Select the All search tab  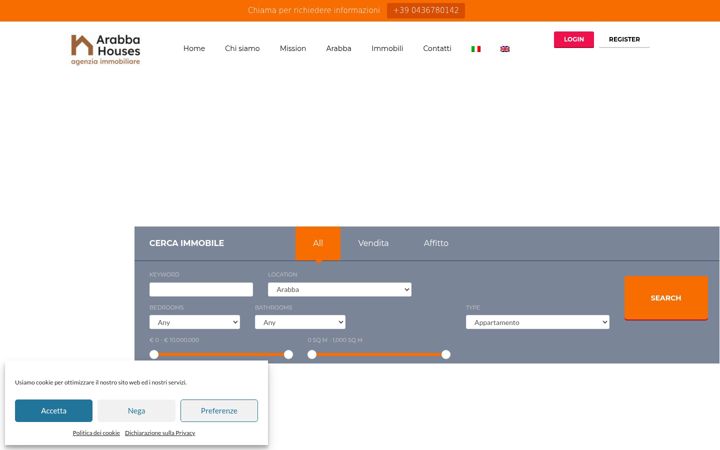(x=318, y=243)
